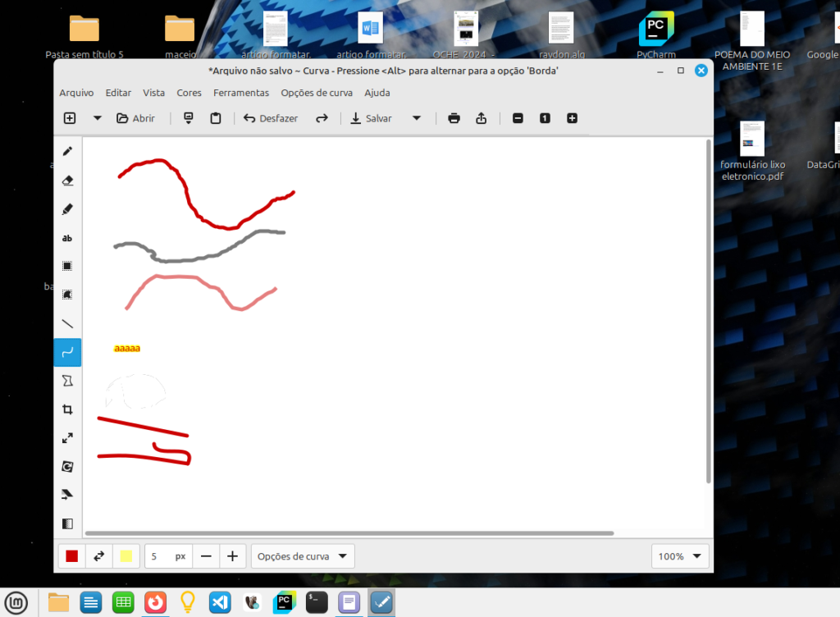Pick the Rectangle selection tool
The height and width of the screenshot is (617, 840).
68,266
